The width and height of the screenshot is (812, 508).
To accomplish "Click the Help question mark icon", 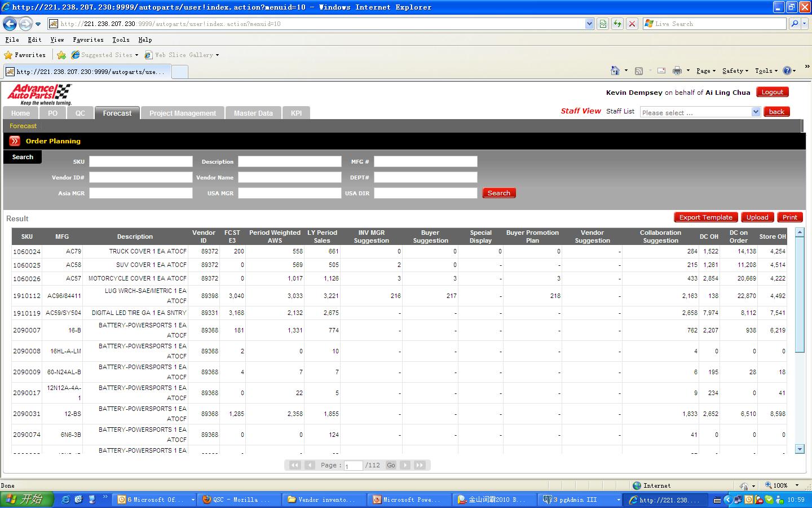I will (x=787, y=71).
